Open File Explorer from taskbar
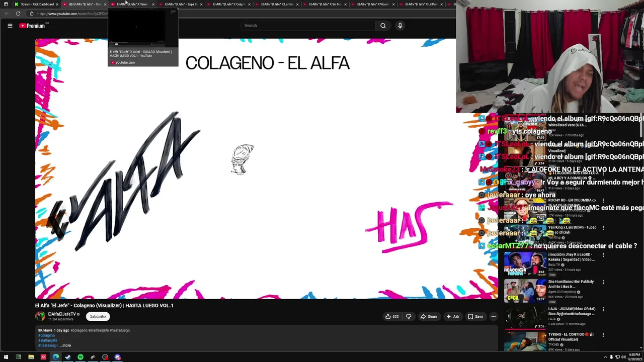The width and height of the screenshot is (644, 362). [x=31, y=357]
